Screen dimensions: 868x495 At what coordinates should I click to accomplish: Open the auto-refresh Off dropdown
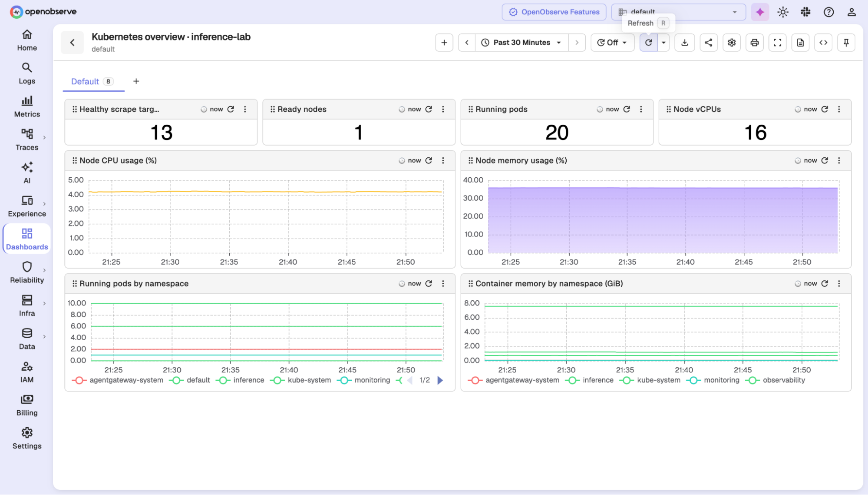pos(612,43)
